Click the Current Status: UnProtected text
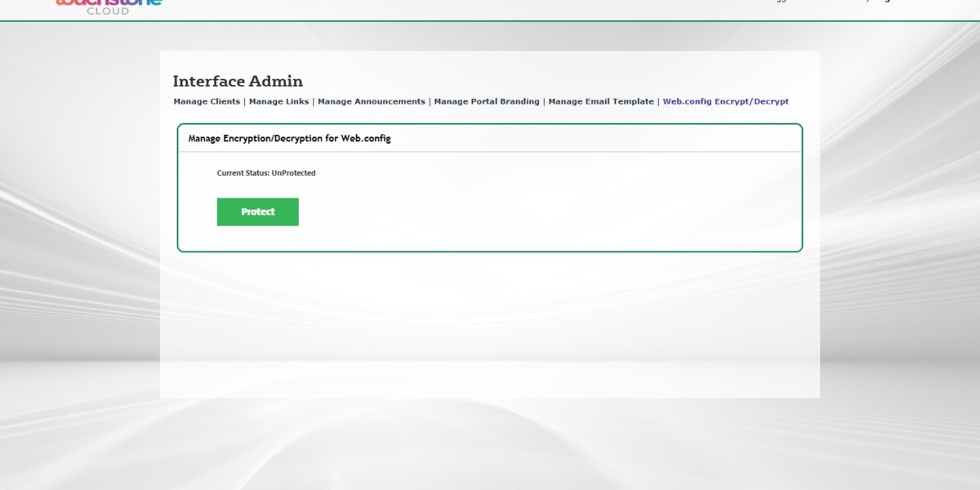The height and width of the screenshot is (490, 980). pos(266,172)
